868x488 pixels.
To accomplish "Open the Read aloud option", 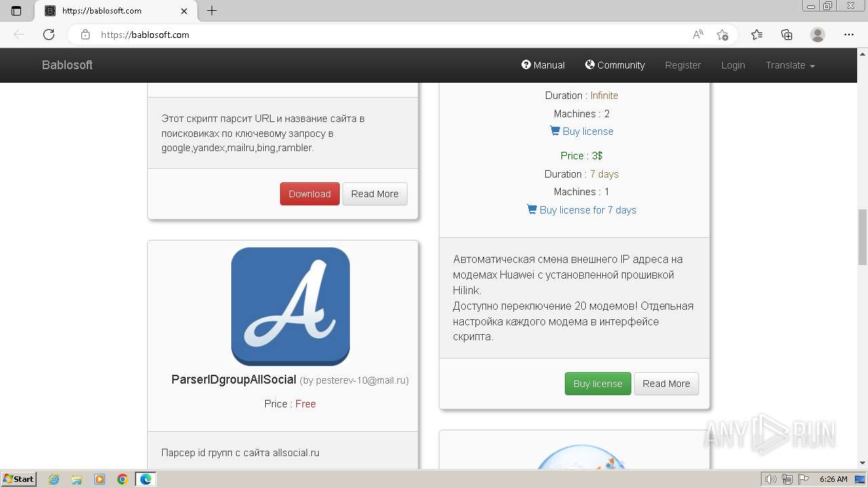I will coord(698,35).
